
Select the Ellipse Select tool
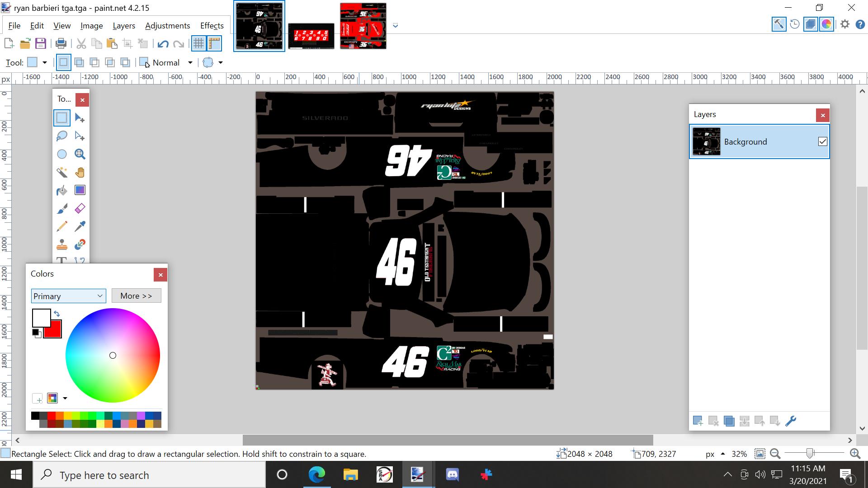click(x=62, y=154)
